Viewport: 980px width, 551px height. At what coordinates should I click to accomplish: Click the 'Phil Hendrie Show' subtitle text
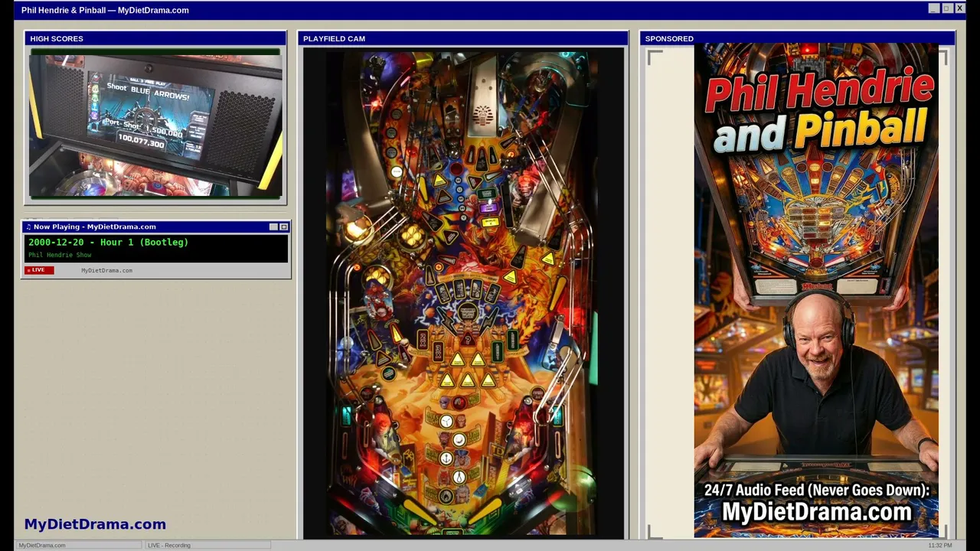[x=60, y=255]
